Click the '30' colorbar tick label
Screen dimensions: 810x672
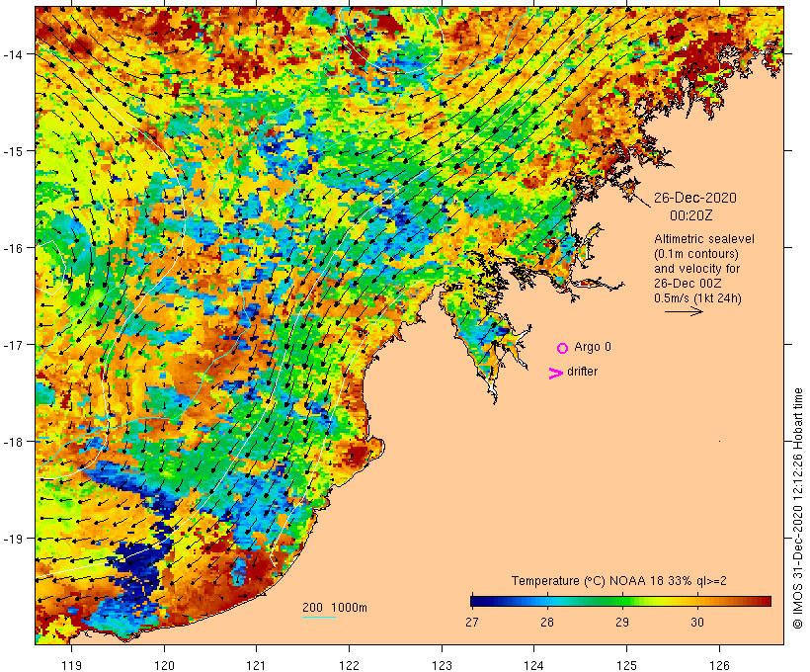pyautogui.click(x=697, y=622)
